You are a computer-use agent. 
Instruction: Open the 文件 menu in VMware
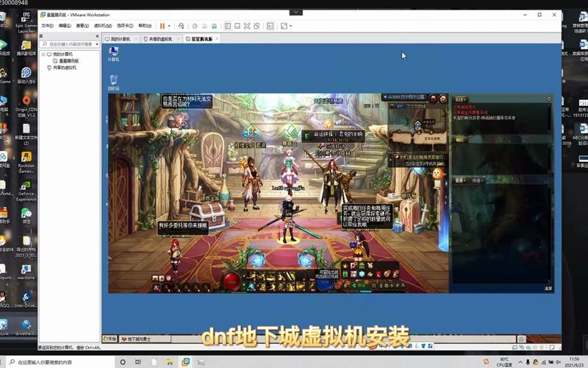point(47,26)
